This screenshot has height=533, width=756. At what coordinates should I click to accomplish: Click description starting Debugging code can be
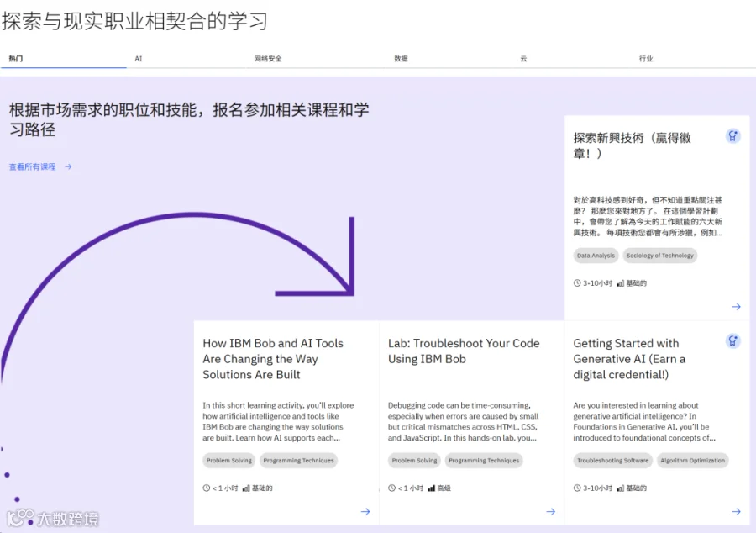pyautogui.click(x=464, y=421)
